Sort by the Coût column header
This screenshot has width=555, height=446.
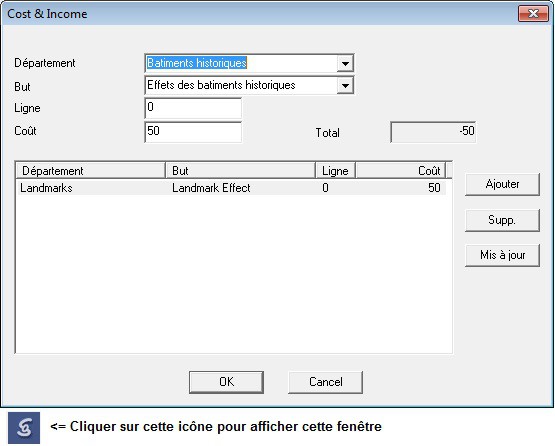pos(400,171)
